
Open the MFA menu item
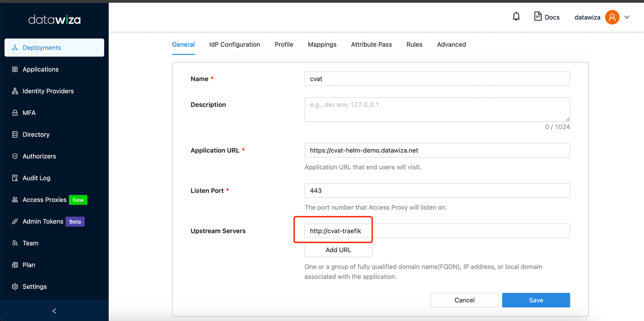[54, 113]
